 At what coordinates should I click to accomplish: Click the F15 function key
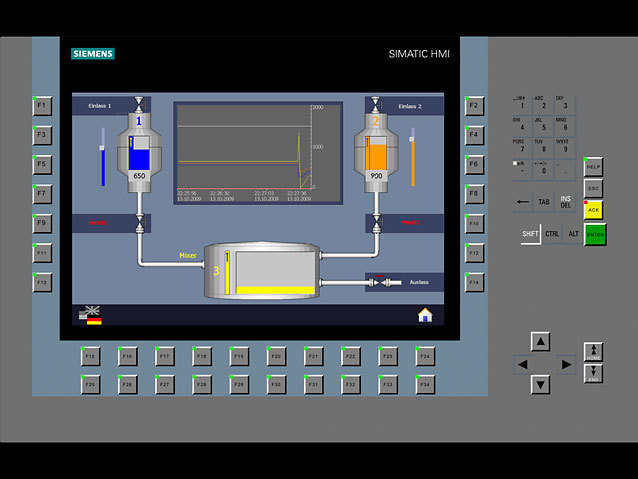(x=90, y=356)
